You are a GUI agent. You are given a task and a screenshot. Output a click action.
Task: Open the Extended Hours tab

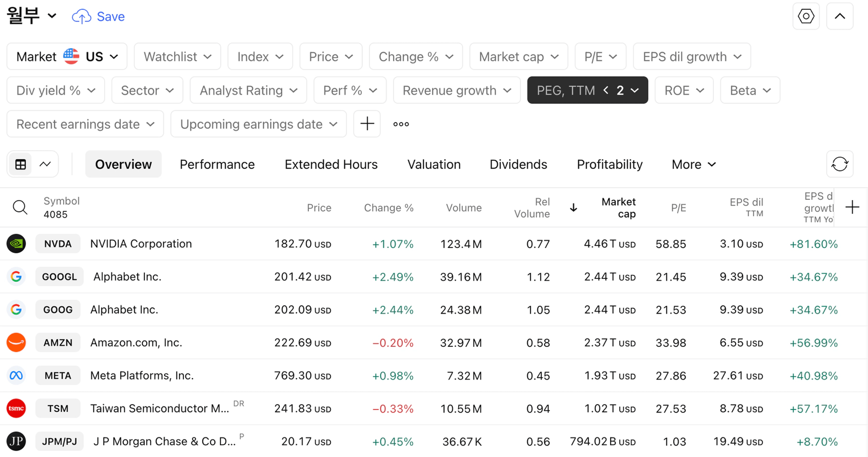point(331,164)
